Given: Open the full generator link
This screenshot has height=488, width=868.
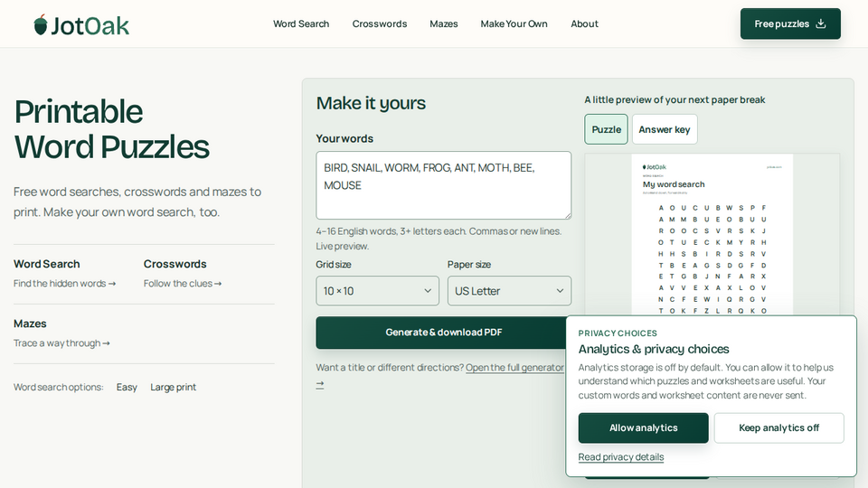Looking at the screenshot, I should pos(514,368).
